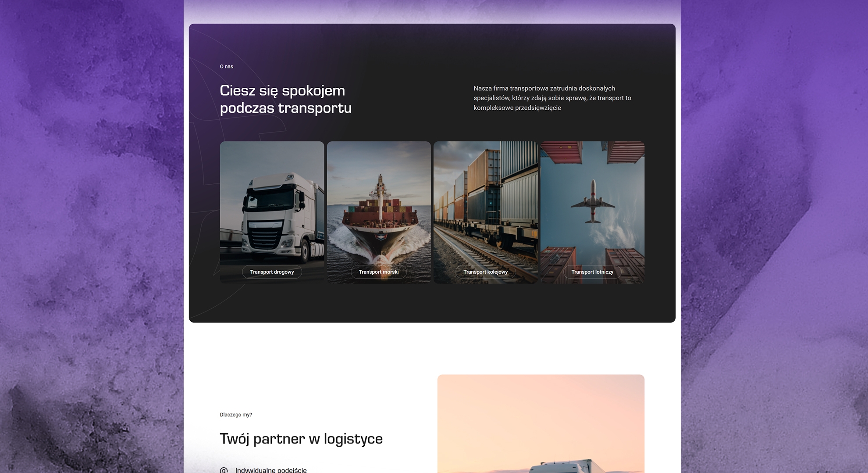
Task: Click the Indywidualne podejście list item text
Action: coord(271,470)
